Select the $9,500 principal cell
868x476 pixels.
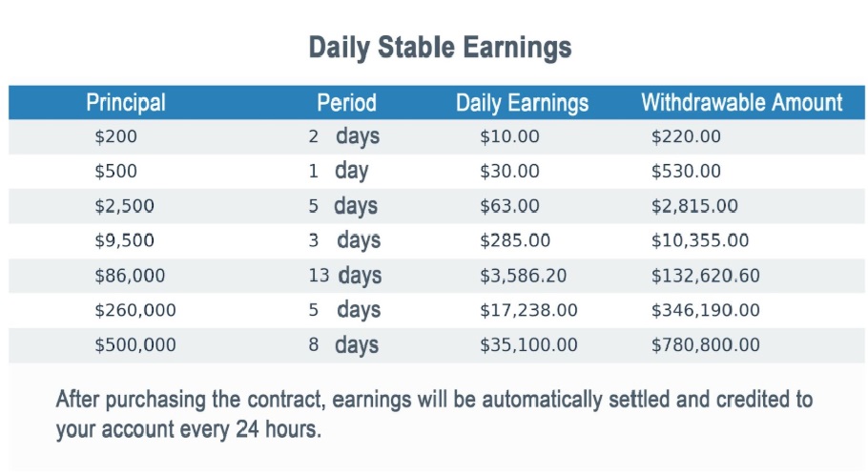click(x=124, y=240)
